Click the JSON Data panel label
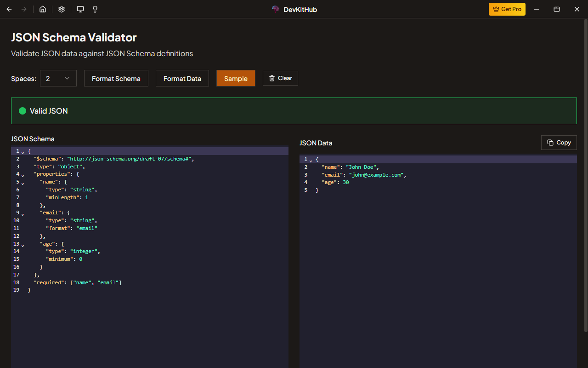This screenshot has width=588, height=368. tap(316, 143)
